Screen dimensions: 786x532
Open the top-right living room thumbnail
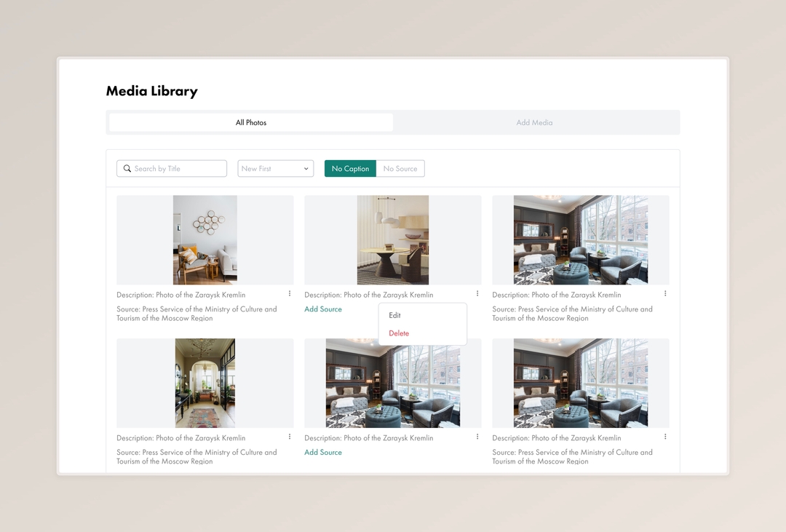click(x=581, y=240)
